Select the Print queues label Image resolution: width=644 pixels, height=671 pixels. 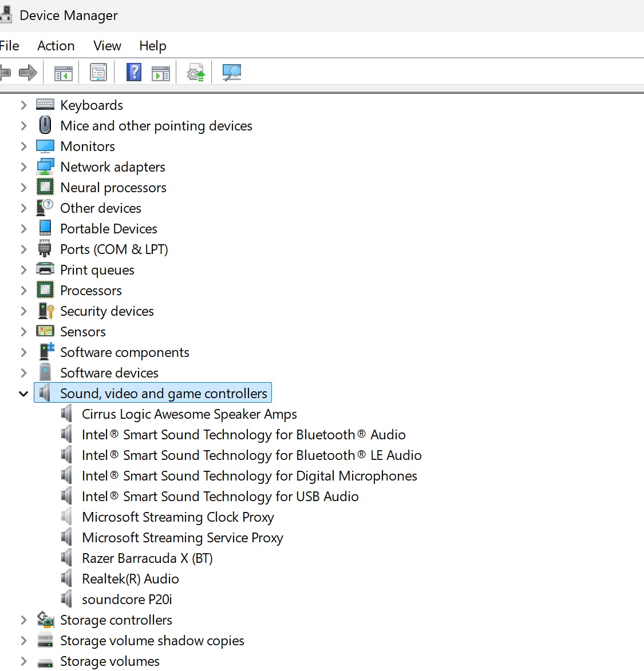point(97,270)
